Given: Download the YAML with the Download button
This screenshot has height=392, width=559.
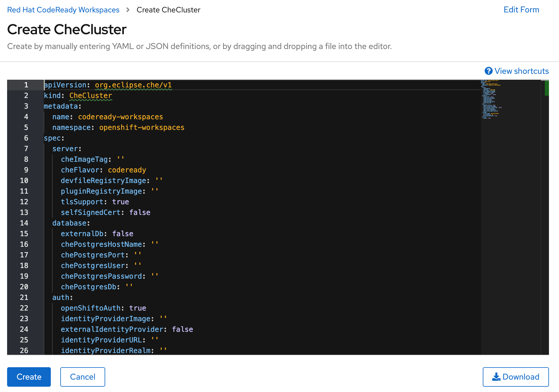Looking at the screenshot, I should [516, 377].
